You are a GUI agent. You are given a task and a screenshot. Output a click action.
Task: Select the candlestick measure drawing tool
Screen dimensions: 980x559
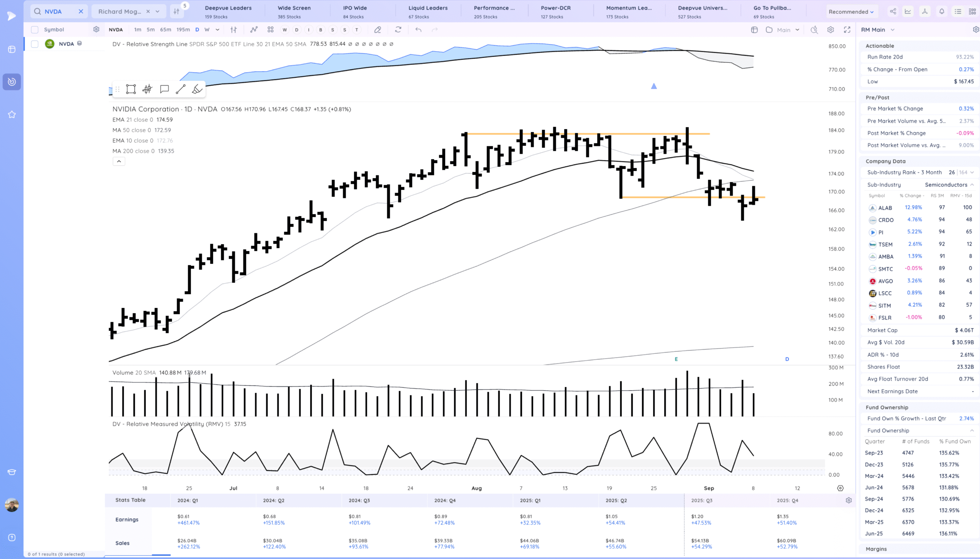click(x=147, y=89)
